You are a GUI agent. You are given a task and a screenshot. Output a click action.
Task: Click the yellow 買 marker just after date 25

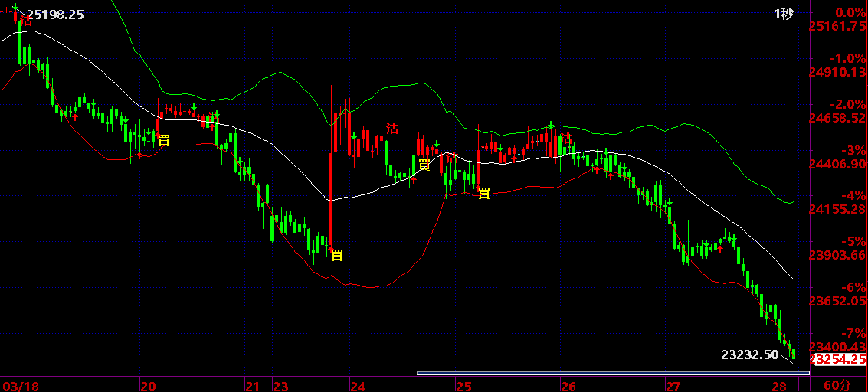point(483,193)
